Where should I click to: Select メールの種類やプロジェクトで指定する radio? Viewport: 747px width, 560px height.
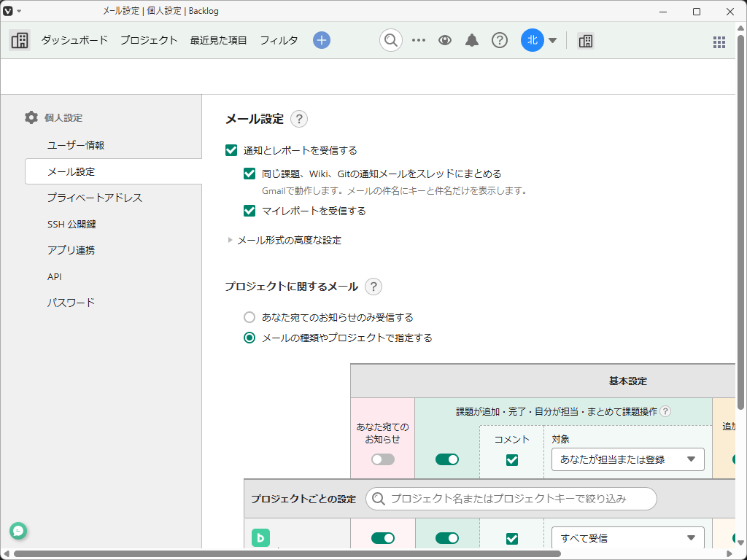pyautogui.click(x=249, y=338)
